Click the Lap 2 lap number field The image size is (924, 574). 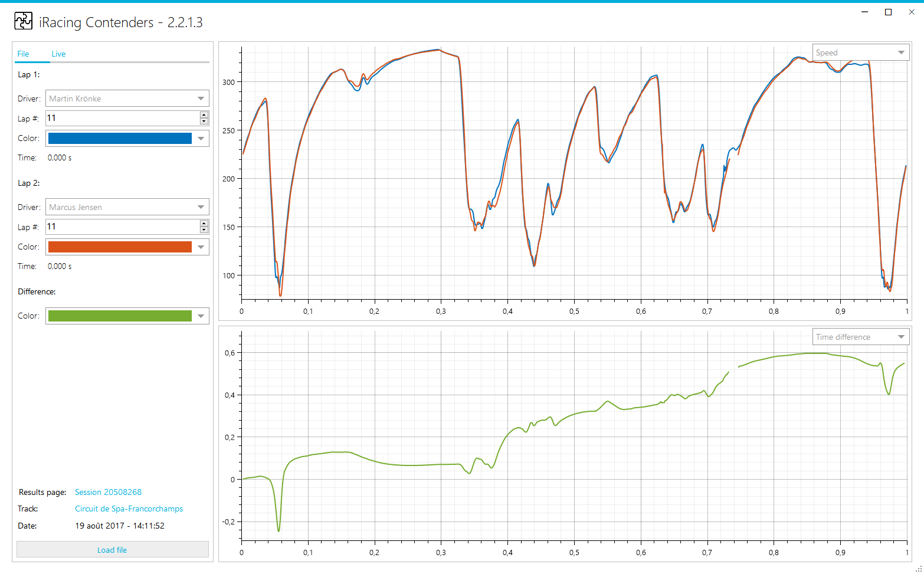coord(123,227)
